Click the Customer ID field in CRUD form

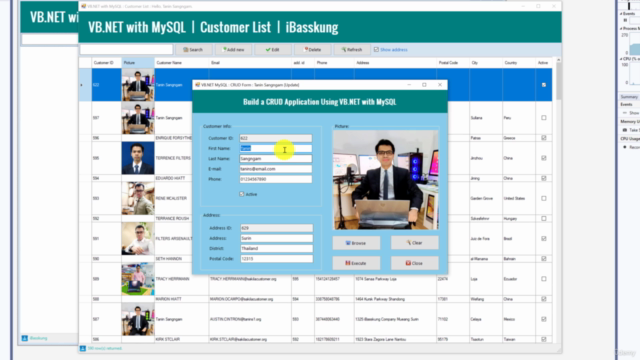[276, 138]
